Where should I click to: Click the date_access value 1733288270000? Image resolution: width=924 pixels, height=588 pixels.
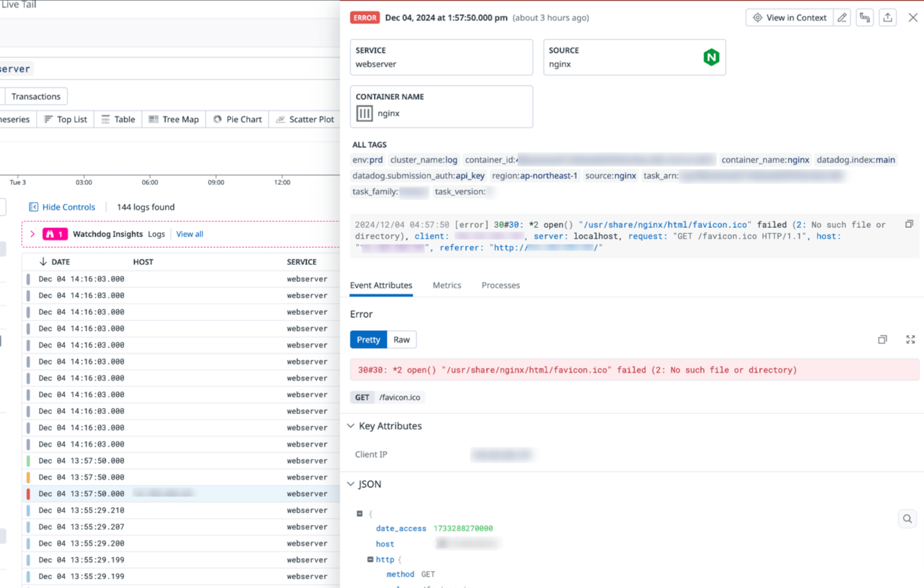point(463,528)
